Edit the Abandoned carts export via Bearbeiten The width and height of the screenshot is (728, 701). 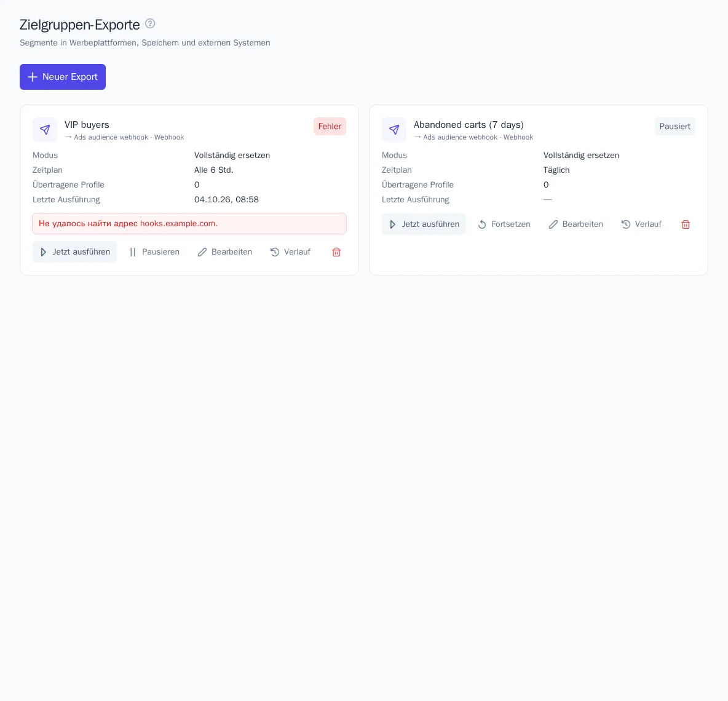pos(576,224)
